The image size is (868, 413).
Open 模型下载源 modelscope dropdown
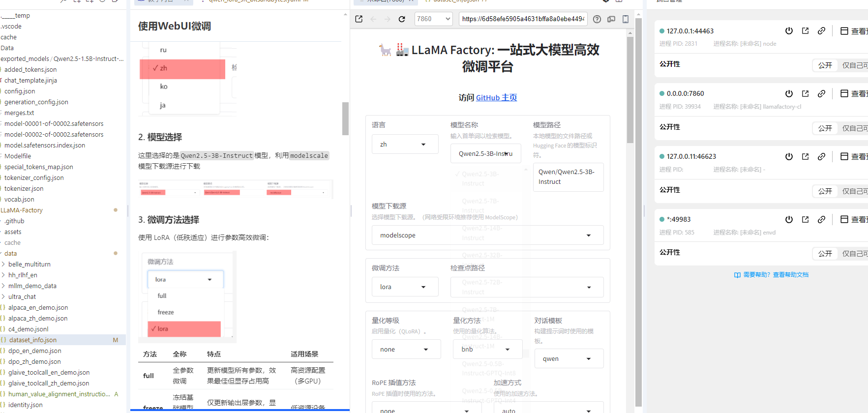click(x=487, y=235)
